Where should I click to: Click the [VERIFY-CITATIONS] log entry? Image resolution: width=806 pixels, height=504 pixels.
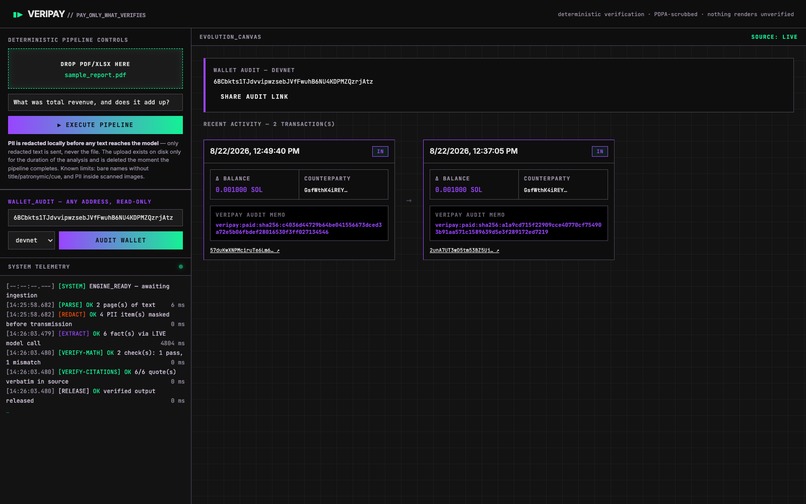[95, 376]
